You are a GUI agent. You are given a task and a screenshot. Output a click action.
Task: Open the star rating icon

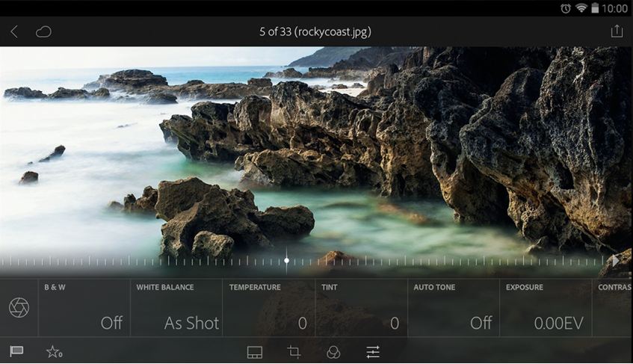[x=54, y=351]
